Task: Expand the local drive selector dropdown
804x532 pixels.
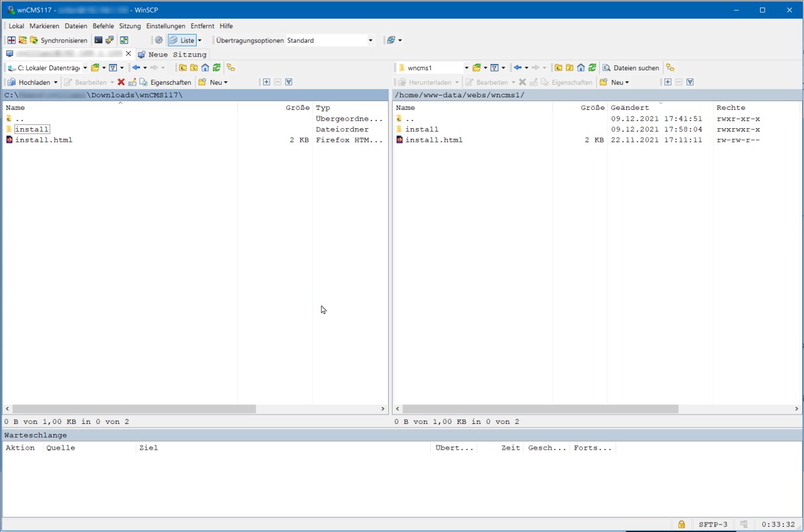Action: click(85, 68)
